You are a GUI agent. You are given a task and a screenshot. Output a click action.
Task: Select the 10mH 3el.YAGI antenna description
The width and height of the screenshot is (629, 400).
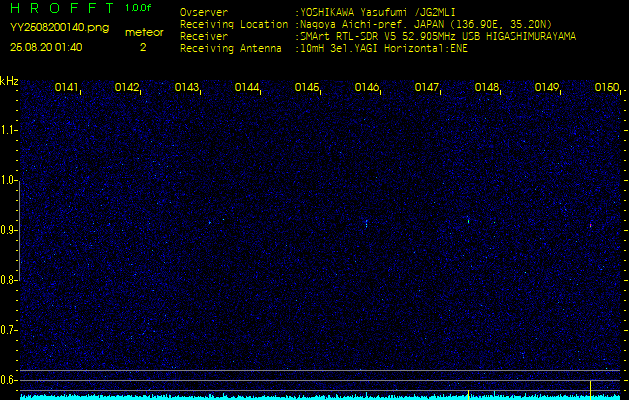coord(384,49)
